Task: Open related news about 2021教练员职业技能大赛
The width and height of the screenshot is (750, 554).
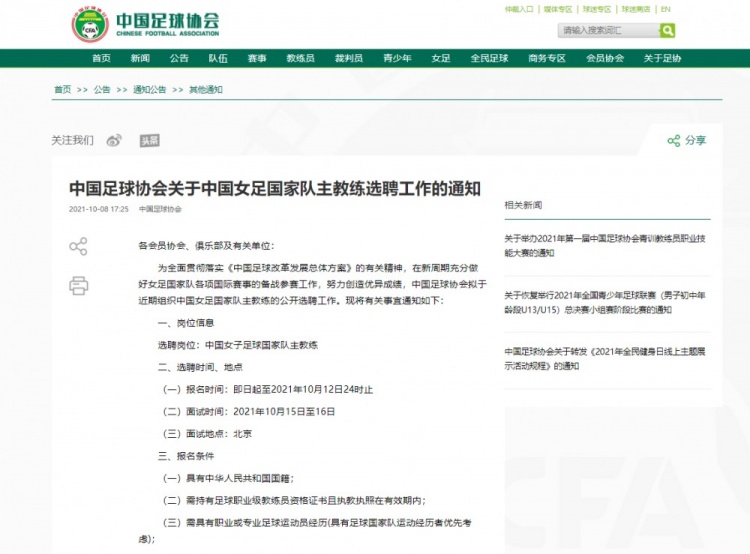Action: point(605,246)
